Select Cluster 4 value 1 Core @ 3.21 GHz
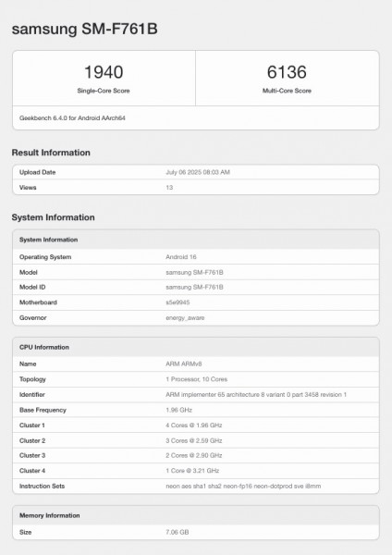 pos(192,471)
